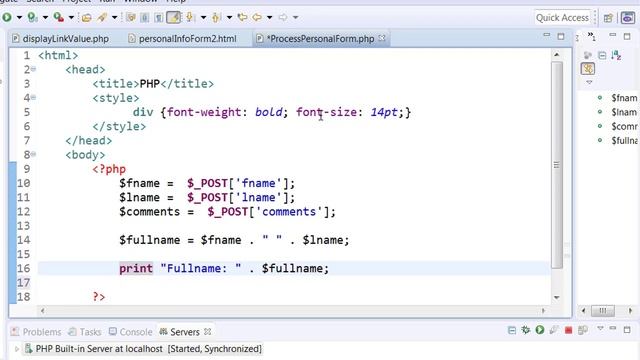Collapse the style tag fold on line 4
Image resolution: width=640 pixels, height=360 pixels.
pyautogui.click(x=34, y=98)
